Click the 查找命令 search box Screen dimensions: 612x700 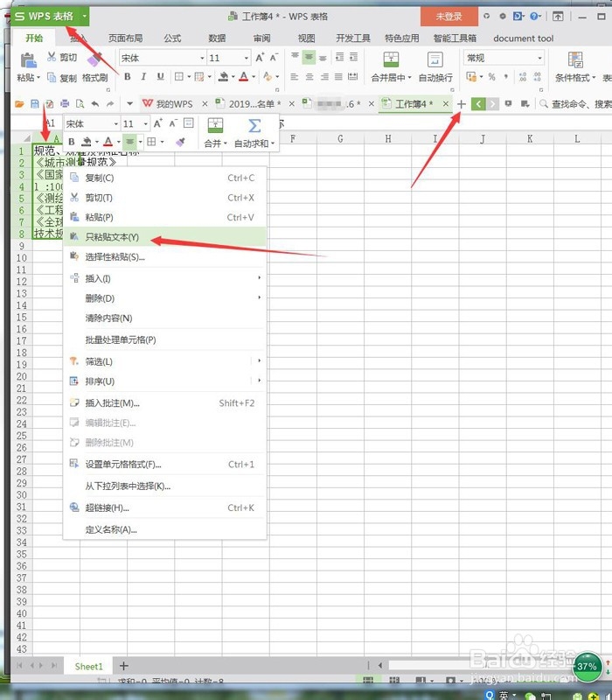[575, 104]
